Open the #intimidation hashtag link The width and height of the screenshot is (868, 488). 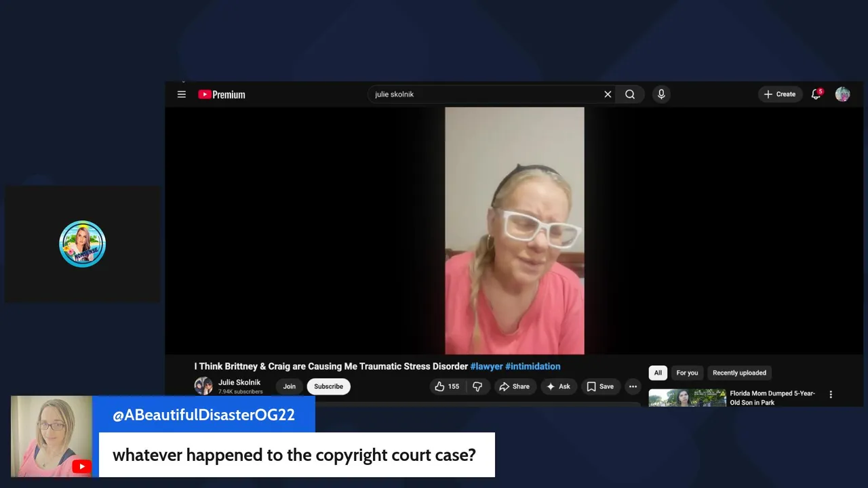tap(532, 366)
